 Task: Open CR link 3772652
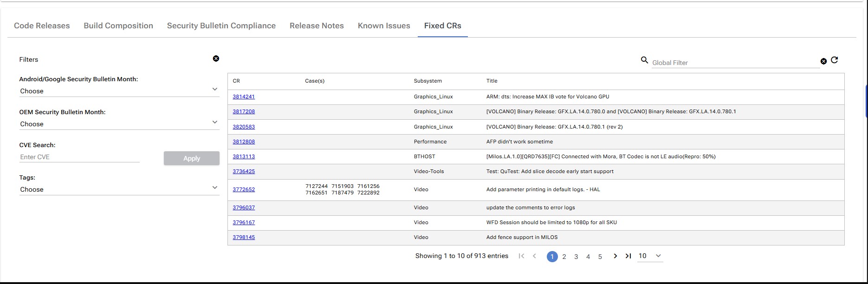coord(244,190)
